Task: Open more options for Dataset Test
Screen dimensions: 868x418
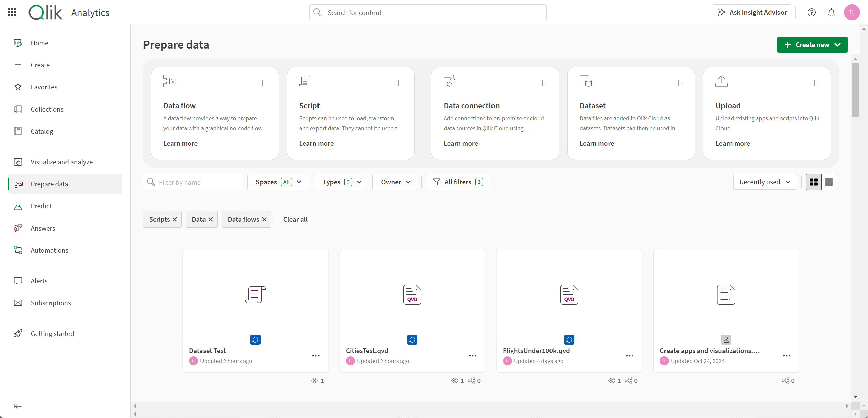Action: click(x=315, y=356)
